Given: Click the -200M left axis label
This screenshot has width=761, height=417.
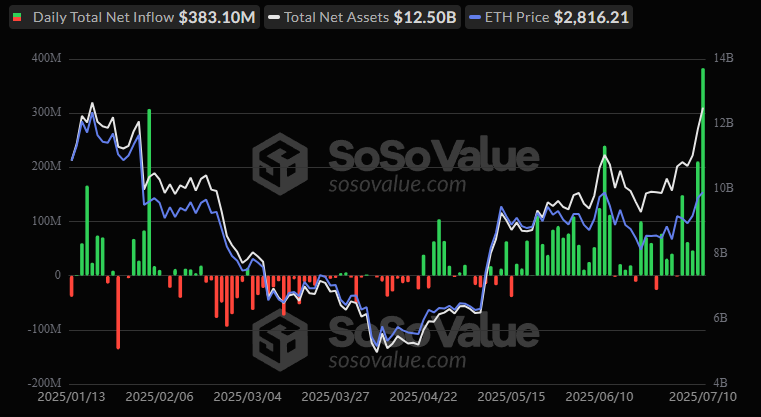Looking at the screenshot, I should tap(43, 384).
